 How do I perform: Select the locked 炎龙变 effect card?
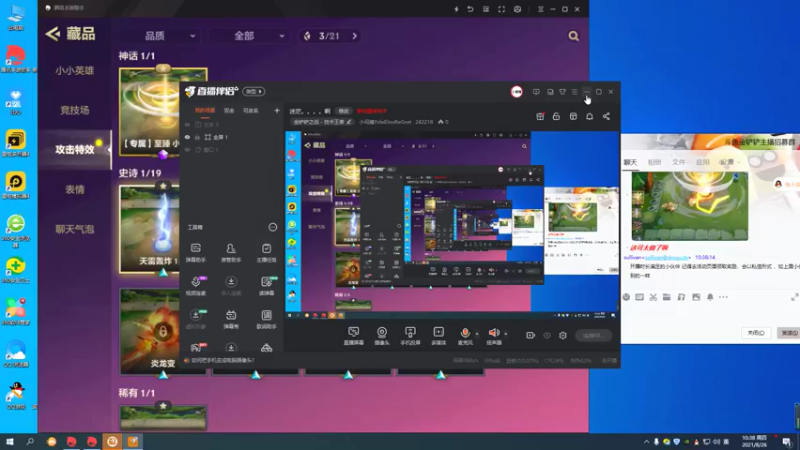tap(150, 332)
